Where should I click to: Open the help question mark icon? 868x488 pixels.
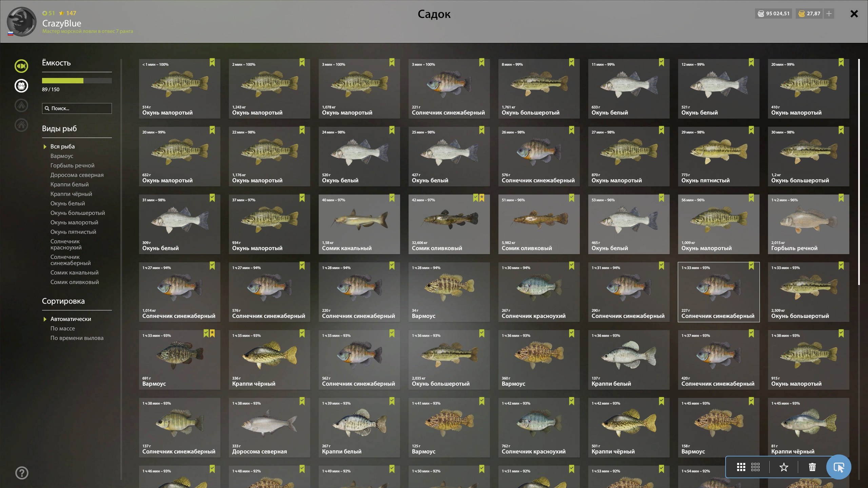22,473
